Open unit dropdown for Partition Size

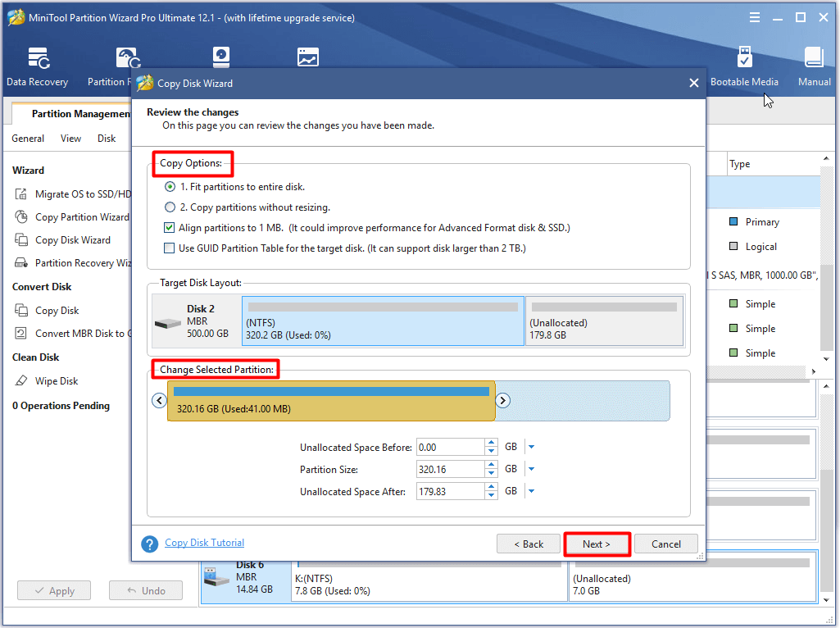pyautogui.click(x=531, y=469)
